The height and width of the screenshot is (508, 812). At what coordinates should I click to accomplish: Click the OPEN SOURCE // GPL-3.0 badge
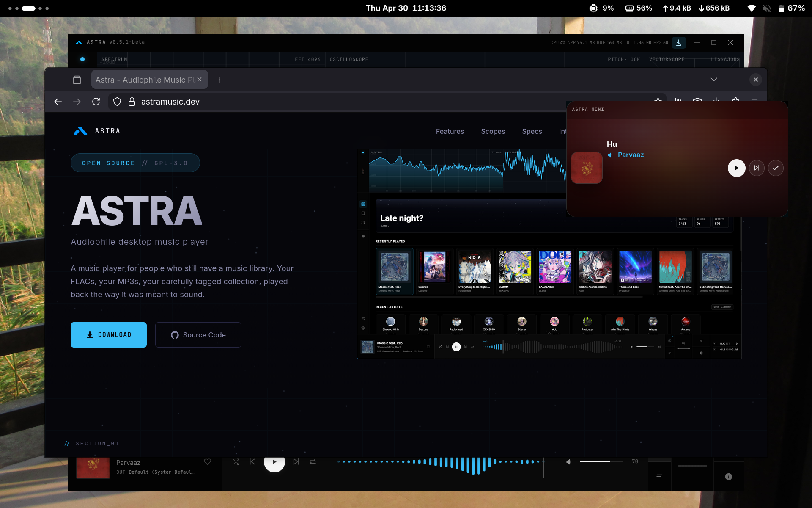(135, 163)
